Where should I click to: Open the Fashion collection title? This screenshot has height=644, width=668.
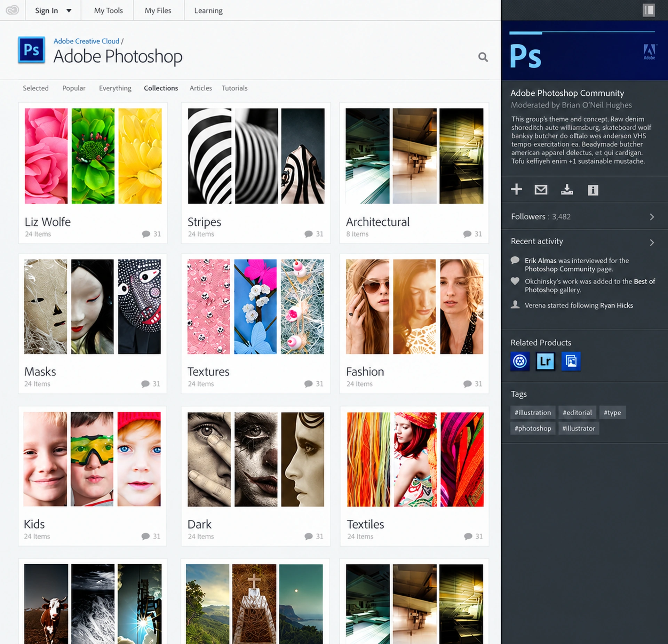coord(365,372)
